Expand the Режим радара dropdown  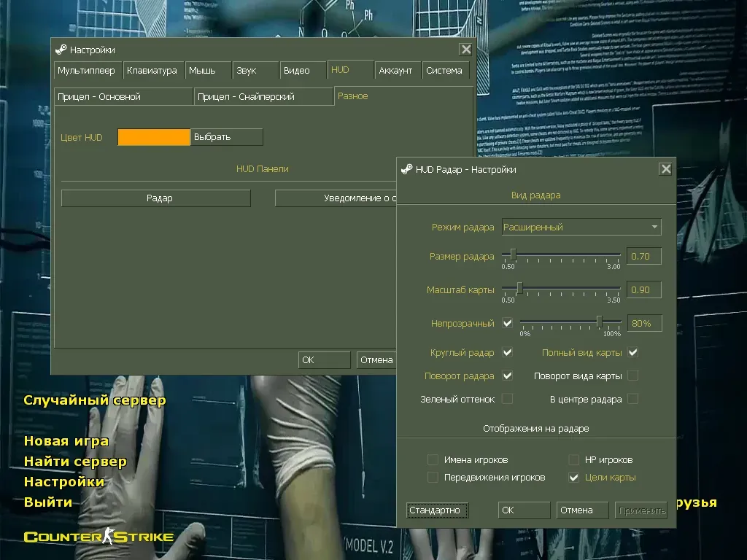(x=581, y=227)
